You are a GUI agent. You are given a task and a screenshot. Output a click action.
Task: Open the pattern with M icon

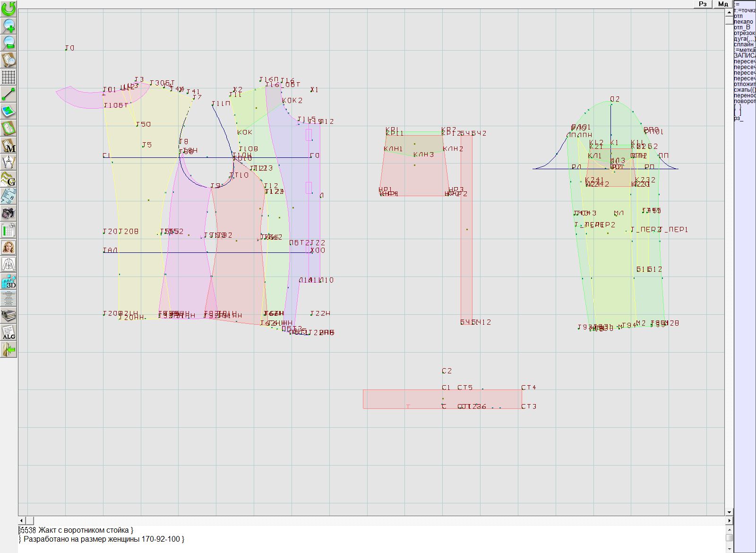9,146
